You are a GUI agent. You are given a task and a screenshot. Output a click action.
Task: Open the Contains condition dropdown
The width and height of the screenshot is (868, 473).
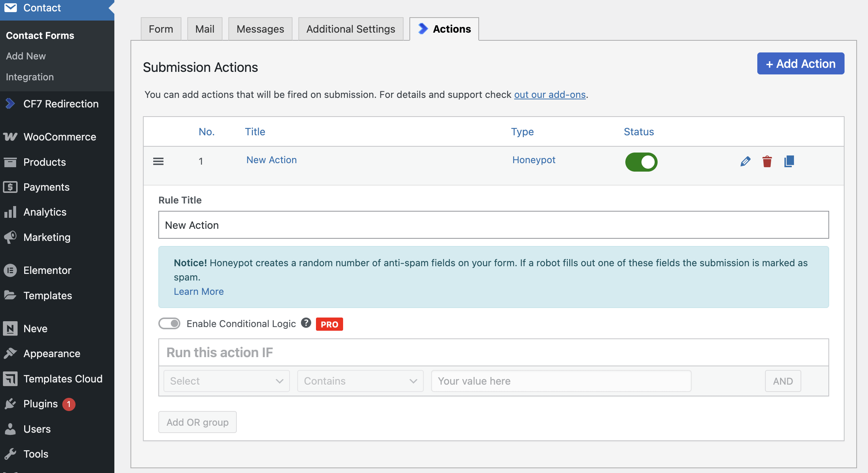[x=360, y=381]
